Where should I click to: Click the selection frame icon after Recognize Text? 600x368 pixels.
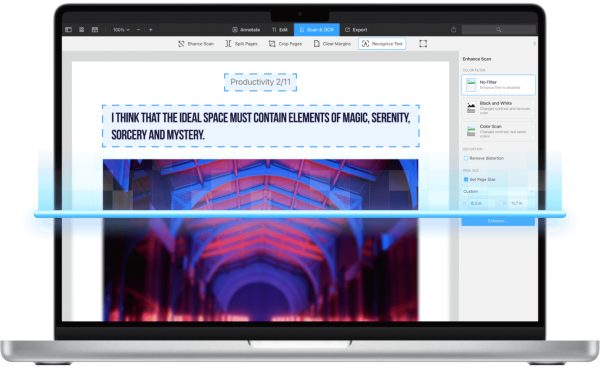423,44
